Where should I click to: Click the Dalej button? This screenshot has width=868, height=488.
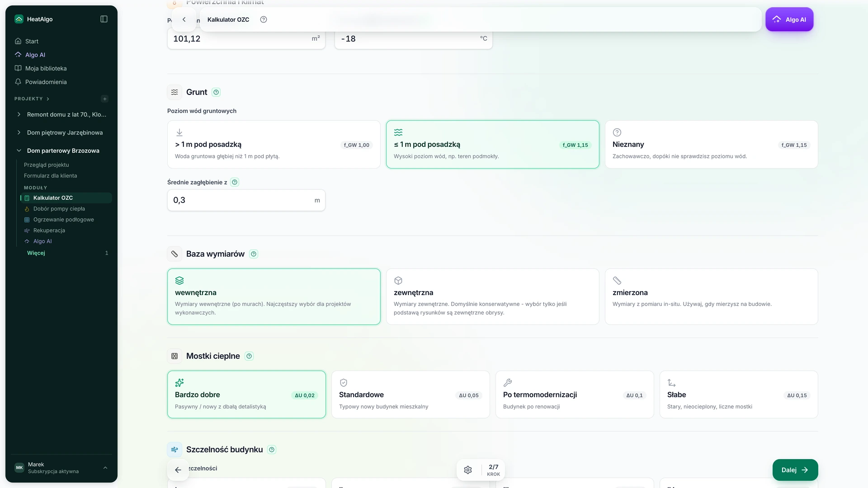coord(795,470)
